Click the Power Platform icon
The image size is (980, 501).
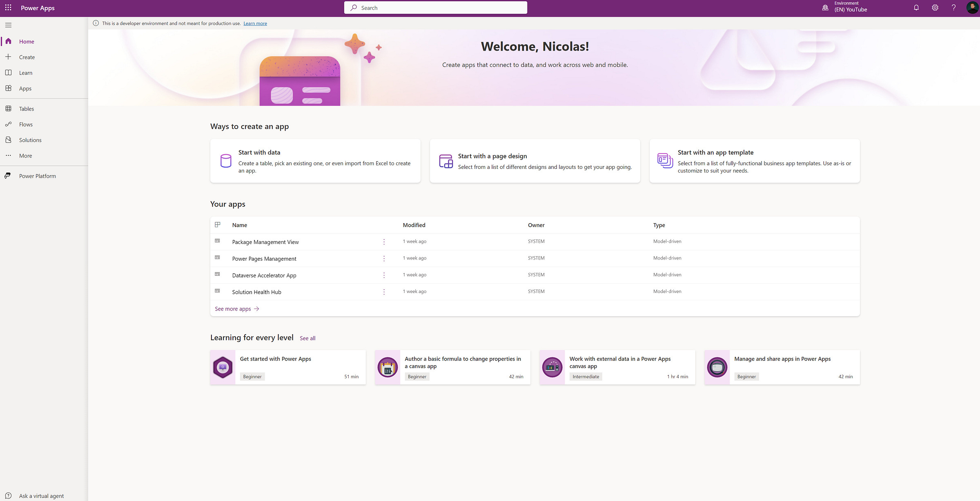tap(7, 176)
